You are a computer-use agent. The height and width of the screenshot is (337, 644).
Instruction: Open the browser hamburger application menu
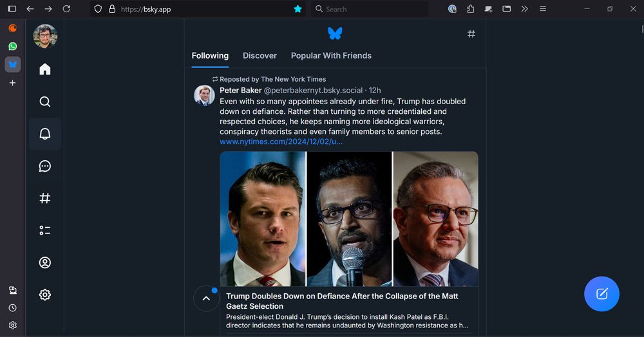click(x=543, y=9)
